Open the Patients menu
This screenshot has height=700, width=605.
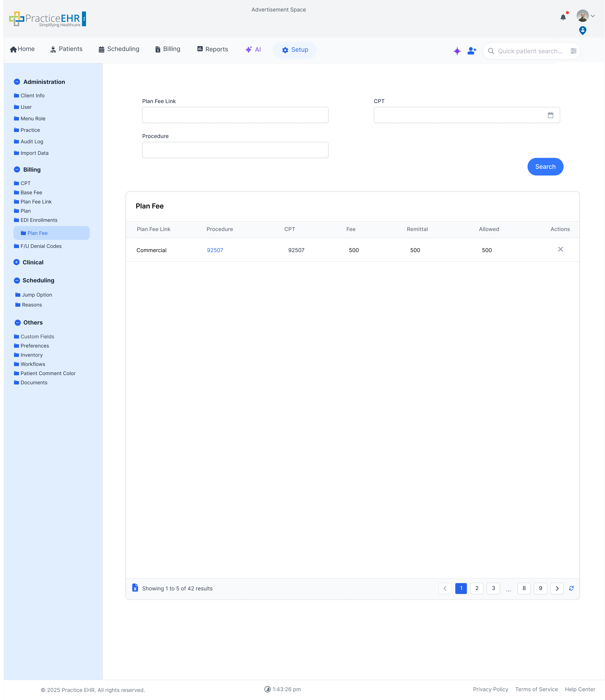tap(66, 49)
